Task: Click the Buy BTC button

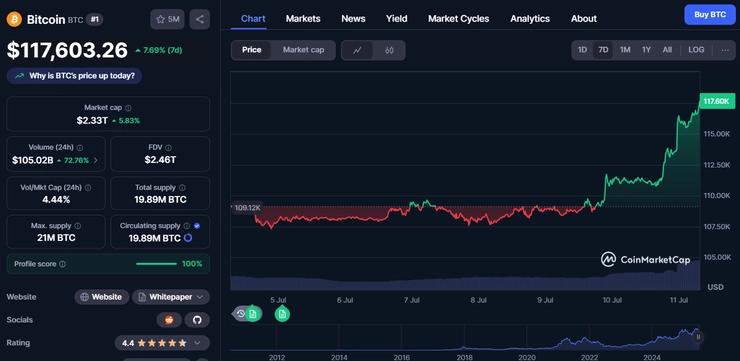Action: coord(710,15)
